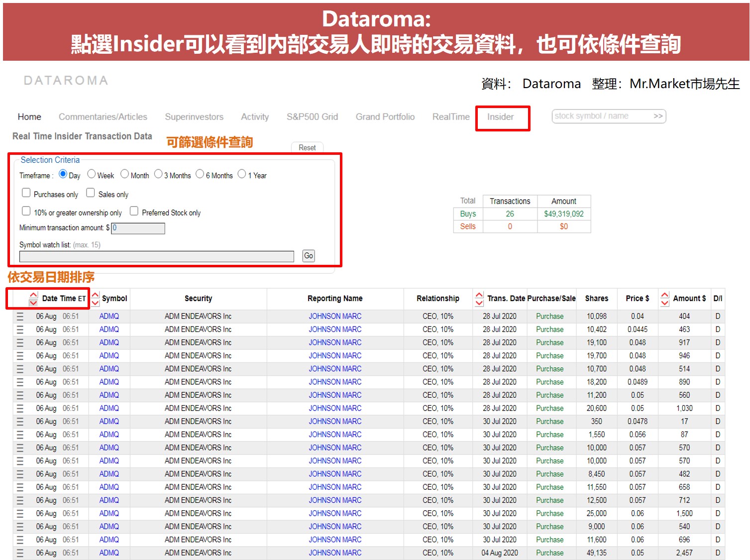
Task: Set timeframe to 1 Year
Action: (x=241, y=174)
